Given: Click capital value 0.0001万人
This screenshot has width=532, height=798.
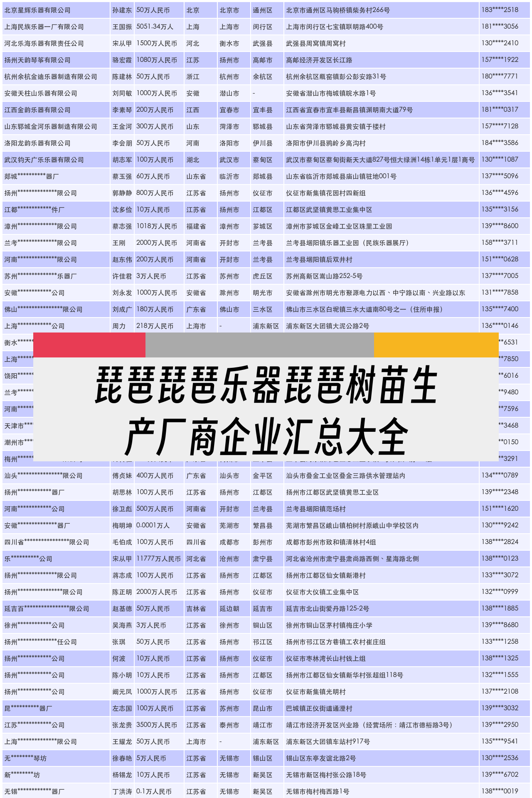Looking at the screenshot, I should [x=153, y=525].
